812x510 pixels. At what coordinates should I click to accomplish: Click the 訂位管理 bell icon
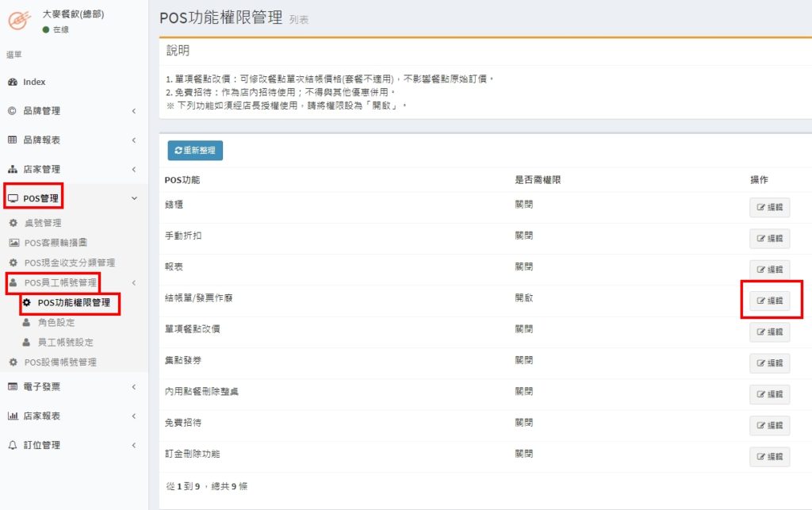(13, 446)
